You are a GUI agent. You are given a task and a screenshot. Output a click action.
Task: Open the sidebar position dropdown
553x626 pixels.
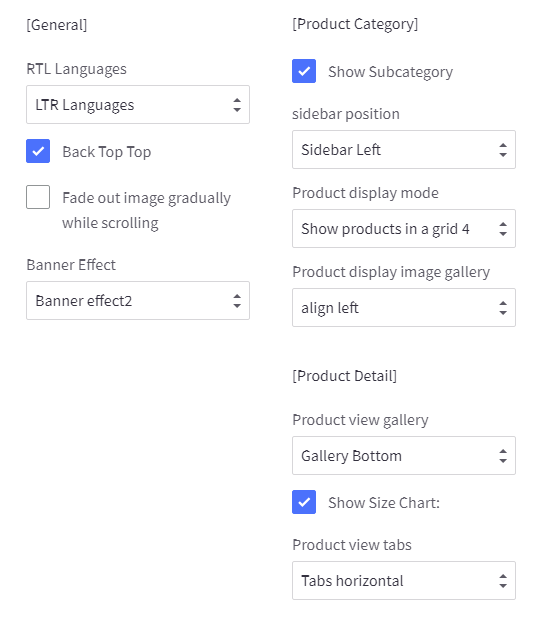coord(404,150)
